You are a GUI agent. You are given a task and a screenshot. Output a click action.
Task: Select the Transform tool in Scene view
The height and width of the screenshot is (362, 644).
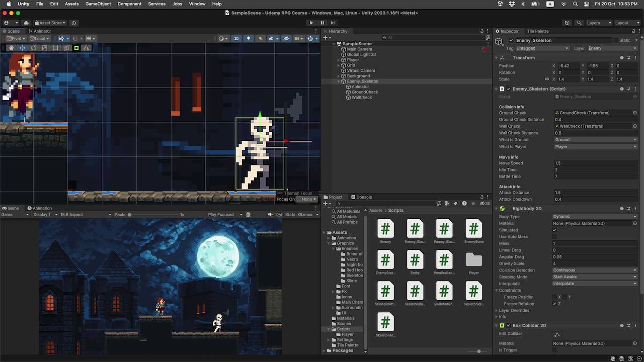point(66,48)
